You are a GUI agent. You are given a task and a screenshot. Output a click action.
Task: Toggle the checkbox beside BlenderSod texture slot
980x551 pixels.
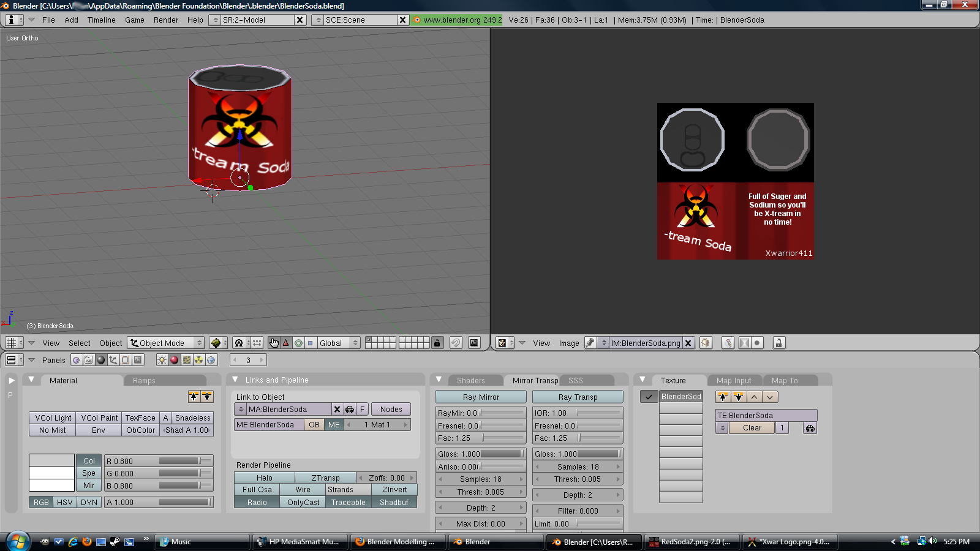pos(649,397)
